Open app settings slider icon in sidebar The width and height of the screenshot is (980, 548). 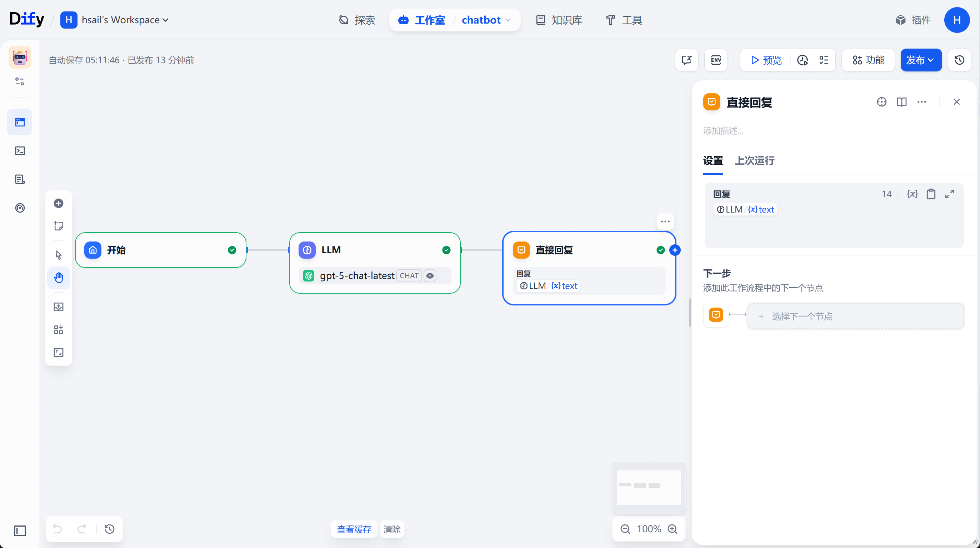coord(20,81)
